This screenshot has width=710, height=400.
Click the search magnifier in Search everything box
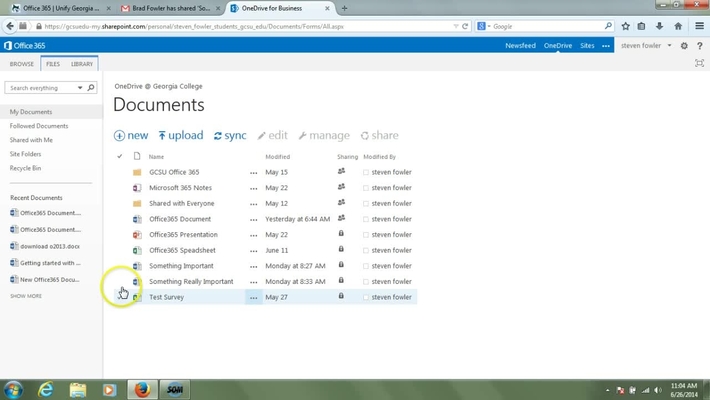91,87
